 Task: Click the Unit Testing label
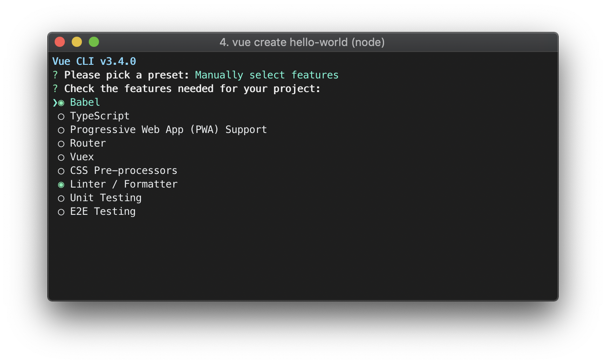[105, 198]
